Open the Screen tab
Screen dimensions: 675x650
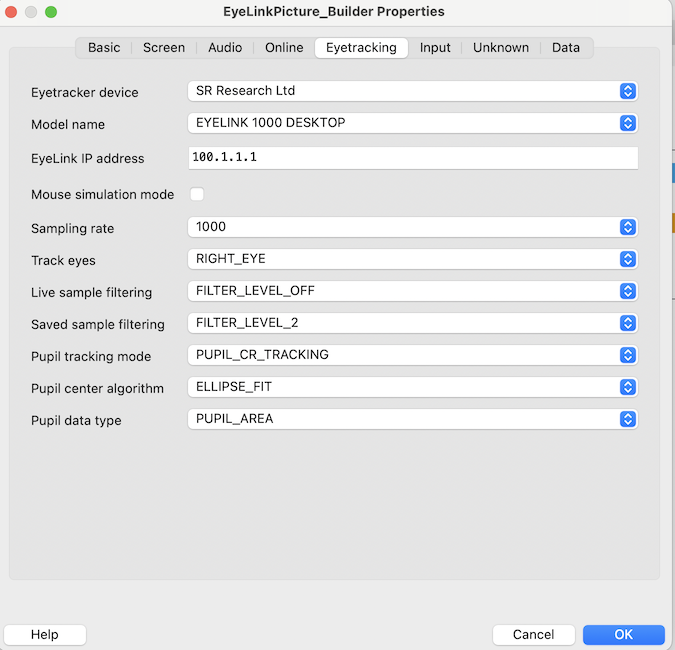(x=164, y=48)
